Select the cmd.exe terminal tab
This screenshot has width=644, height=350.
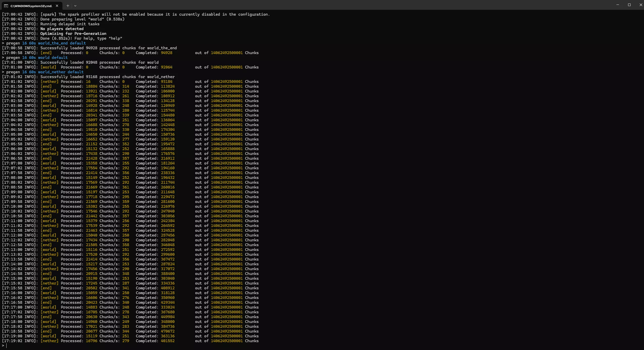pos(31,6)
